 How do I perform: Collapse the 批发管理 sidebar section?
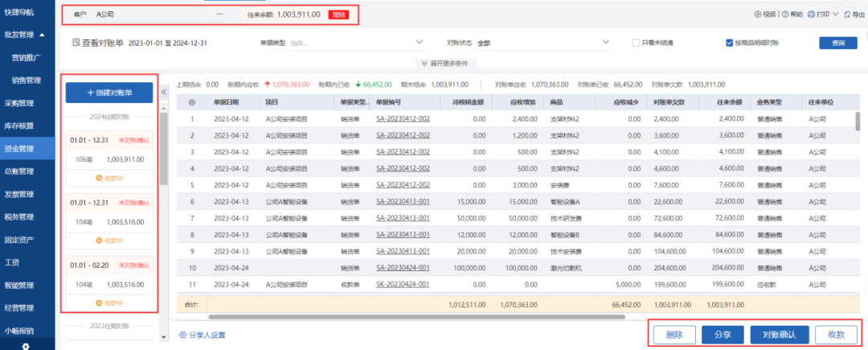[42, 35]
